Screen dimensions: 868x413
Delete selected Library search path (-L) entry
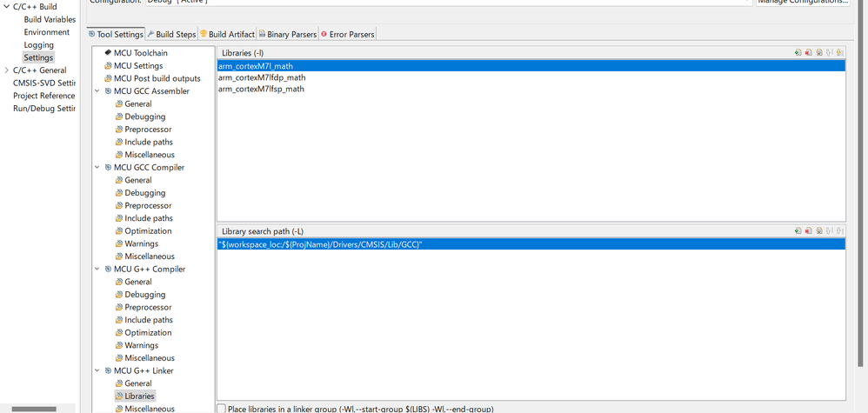click(808, 231)
